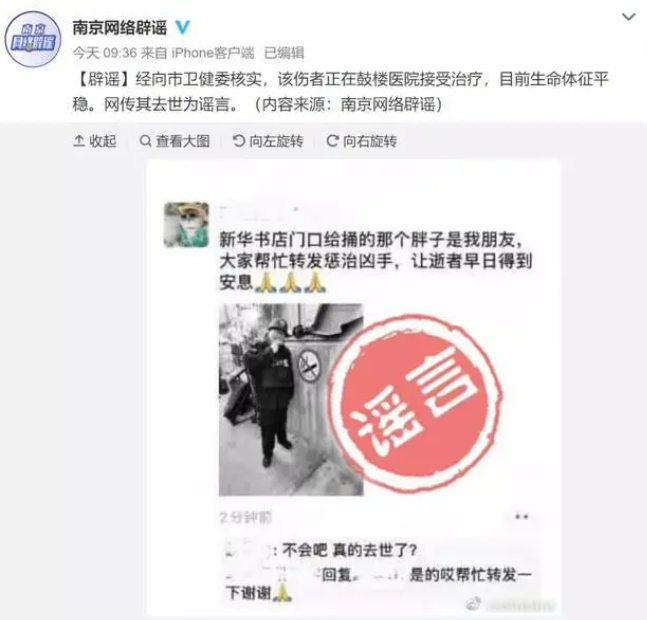This screenshot has width=647, height=620.
Task: Collapse the image with 收起
Action: coord(95,141)
